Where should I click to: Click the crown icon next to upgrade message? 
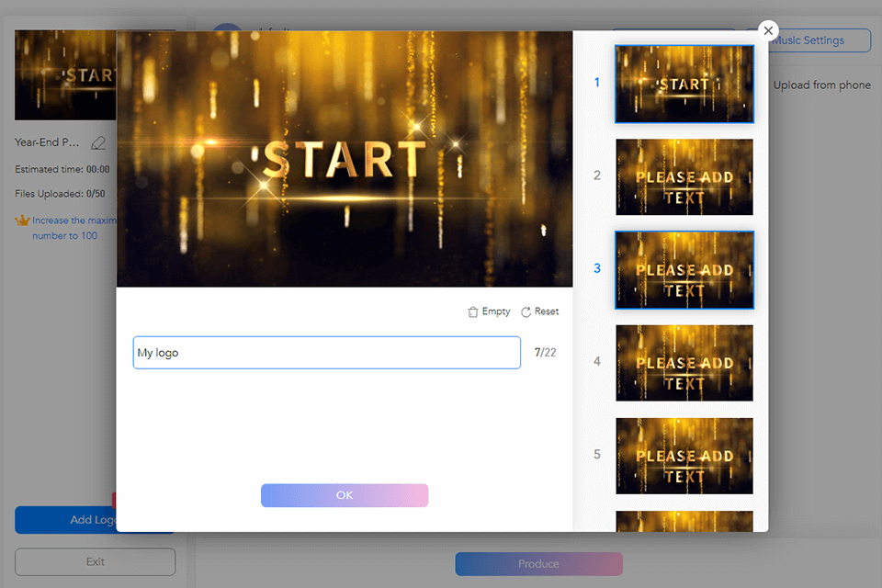pyautogui.click(x=20, y=220)
